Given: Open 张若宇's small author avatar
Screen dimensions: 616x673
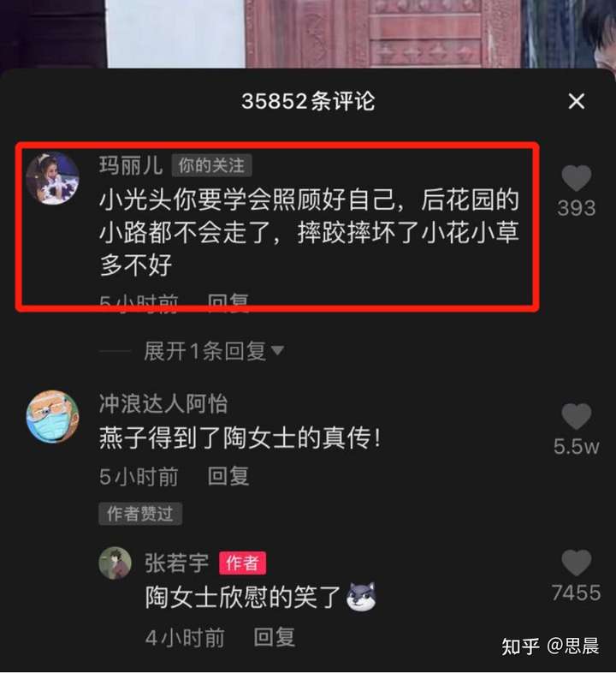Looking at the screenshot, I should click(x=115, y=563).
